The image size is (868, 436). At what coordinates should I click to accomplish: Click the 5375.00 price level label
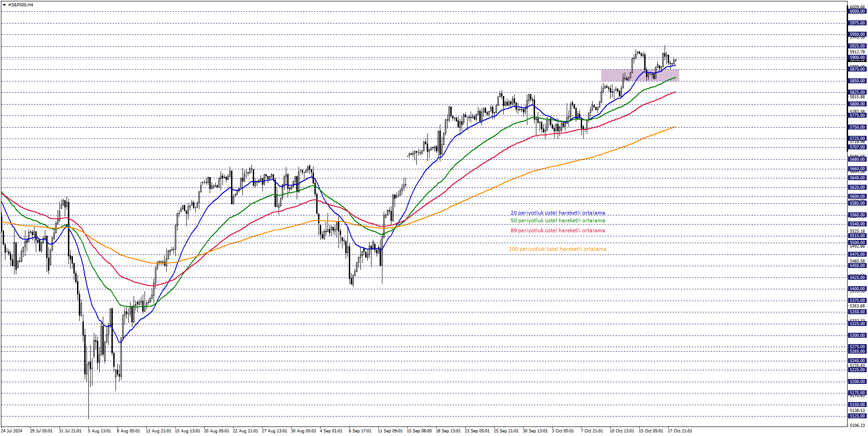[x=857, y=301]
